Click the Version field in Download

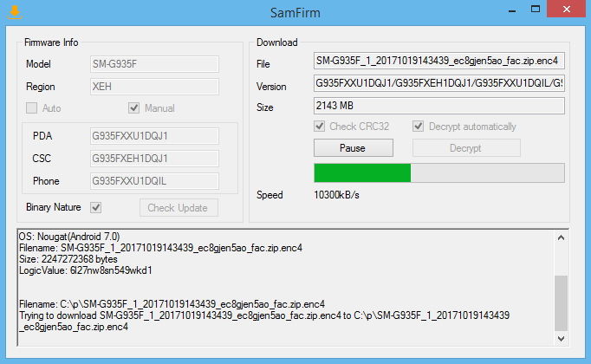pos(439,83)
